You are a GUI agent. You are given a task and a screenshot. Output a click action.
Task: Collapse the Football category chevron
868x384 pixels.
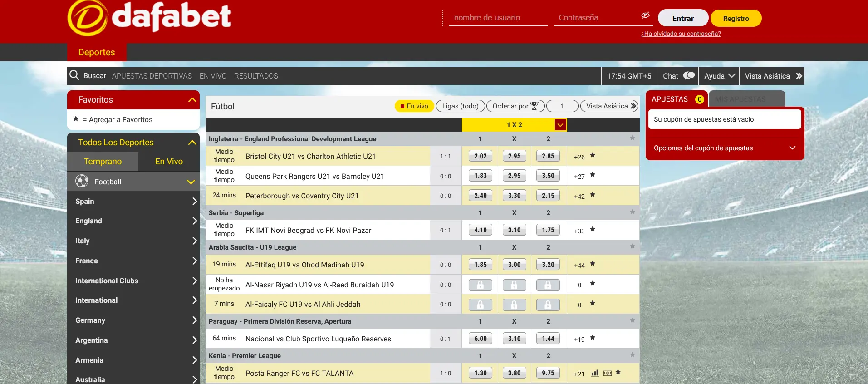(x=191, y=182)
